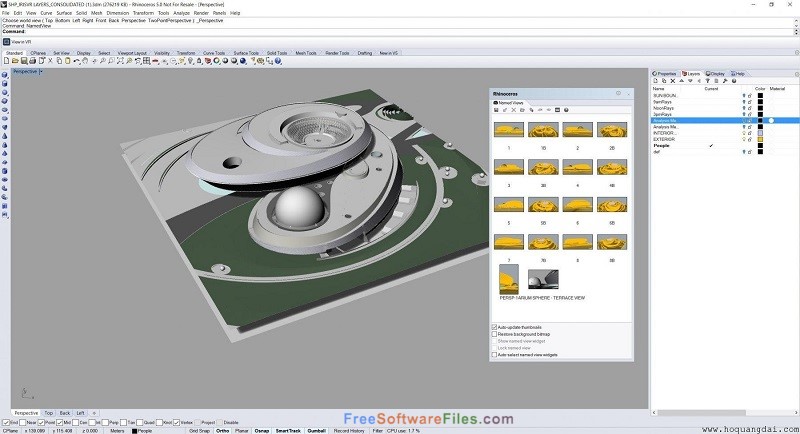Toggle the Vertex osnap checkbox
Image resolution: width=800 pixels, height=434 pixels.
[x=177, y=422]
